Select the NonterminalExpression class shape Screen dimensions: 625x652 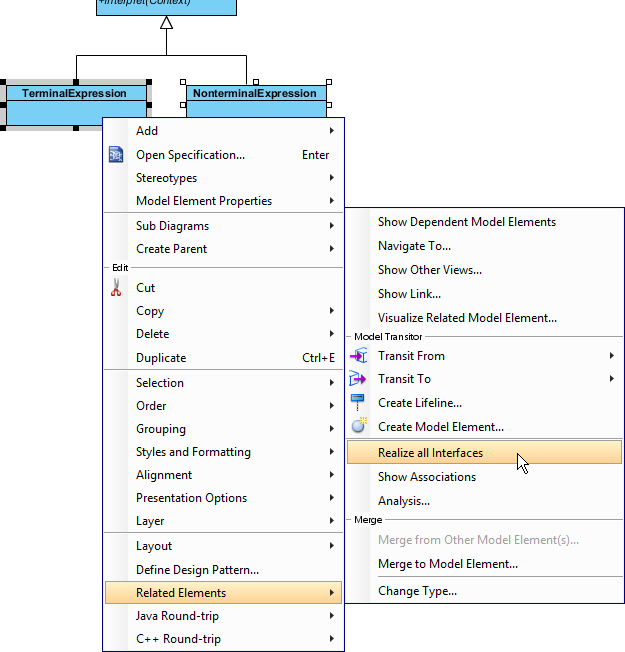tap(256, 101)
